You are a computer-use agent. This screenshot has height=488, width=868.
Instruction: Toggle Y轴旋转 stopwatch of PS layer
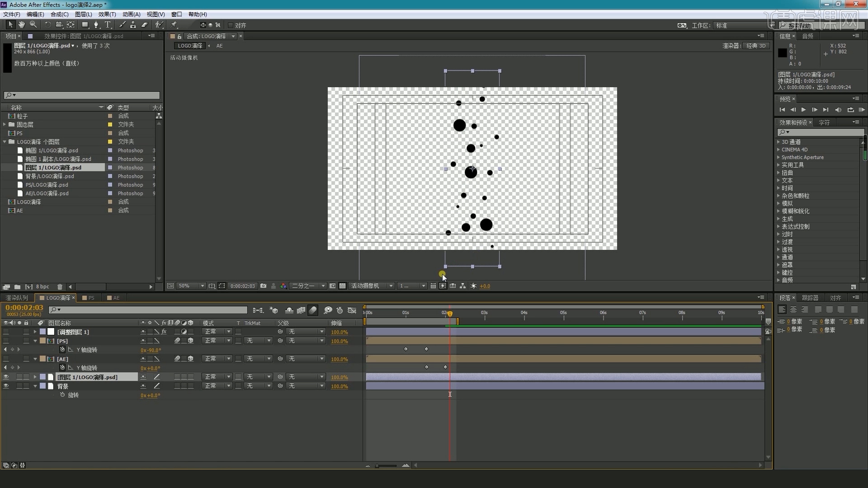(62, 350)
